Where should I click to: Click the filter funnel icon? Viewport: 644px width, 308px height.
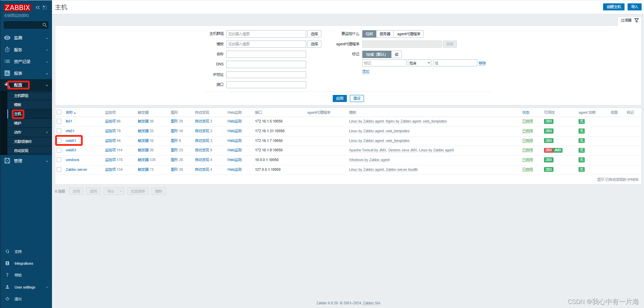(637, 20)
